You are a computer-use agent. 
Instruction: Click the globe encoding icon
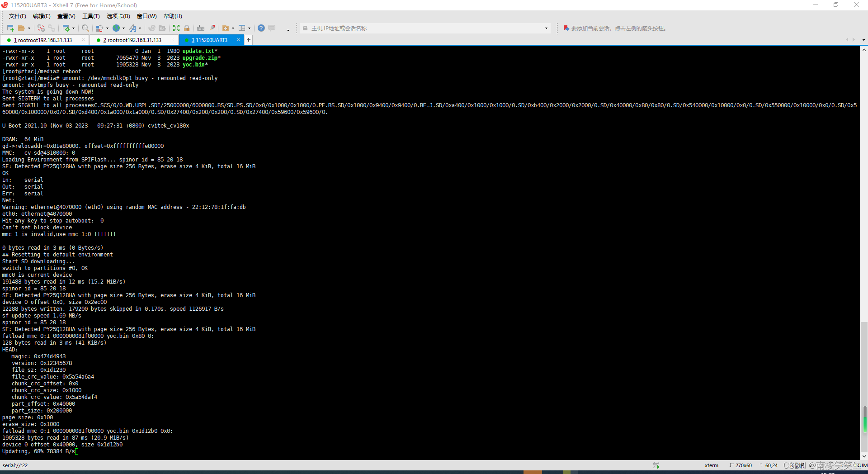pyautogui.click(x=116, y=28)
